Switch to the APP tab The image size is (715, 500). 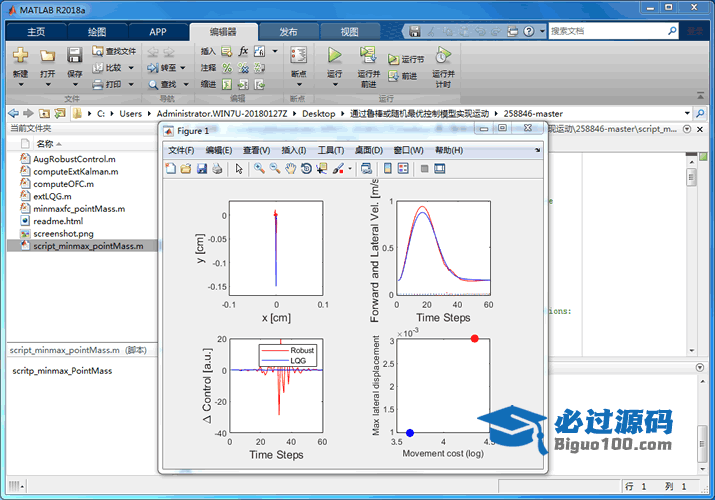[158, 31]
